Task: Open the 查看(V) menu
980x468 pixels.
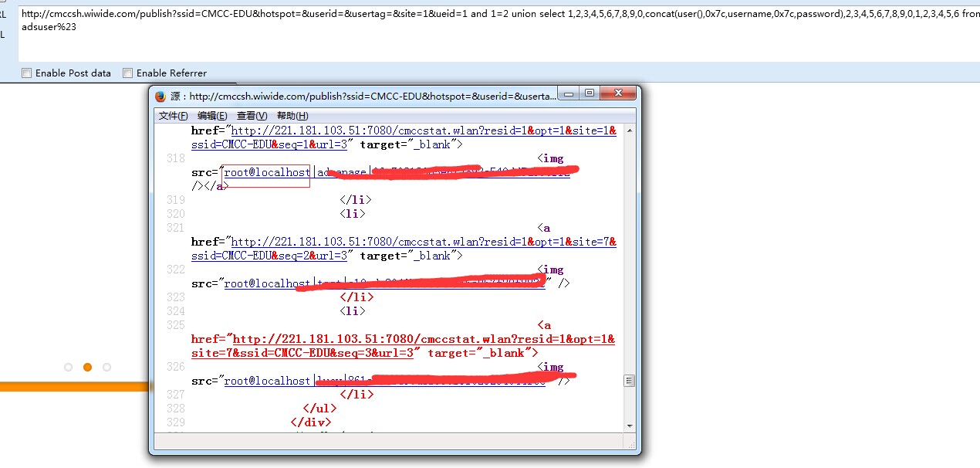Action: tap(252, 116)
